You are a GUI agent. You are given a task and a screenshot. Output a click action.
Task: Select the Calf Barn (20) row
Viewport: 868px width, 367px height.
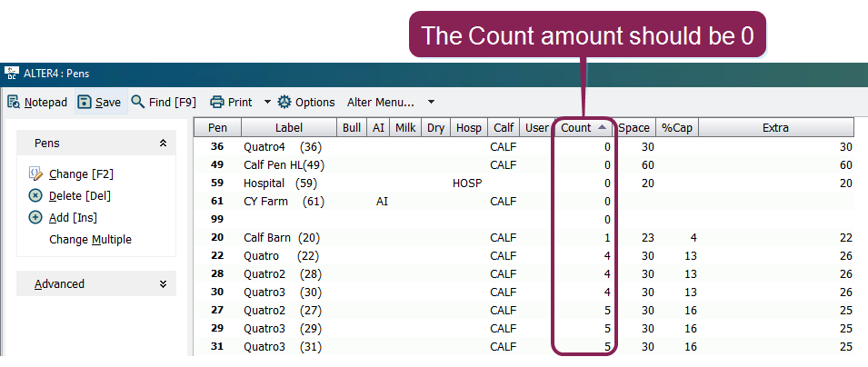click(x=524, y=237)
